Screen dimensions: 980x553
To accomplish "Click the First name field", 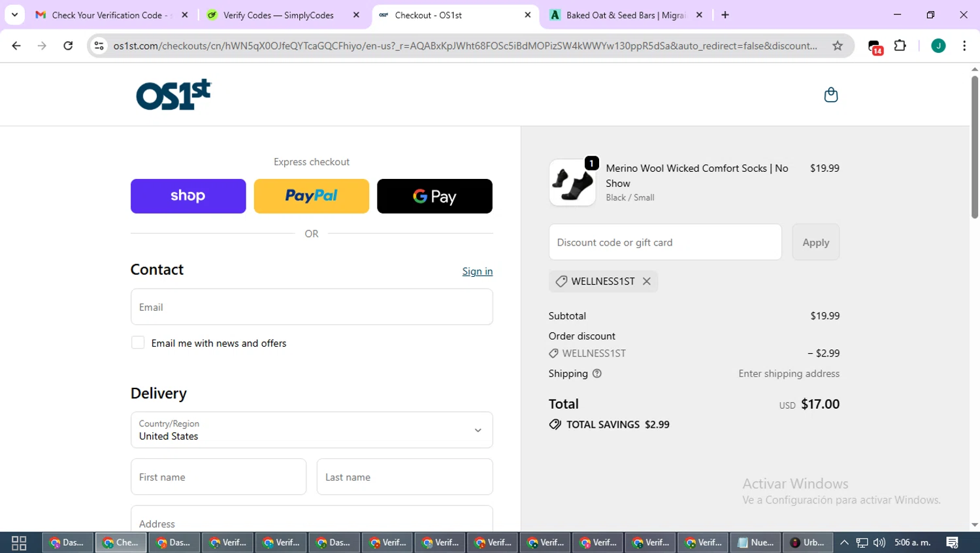I will (x=218, y=477).
